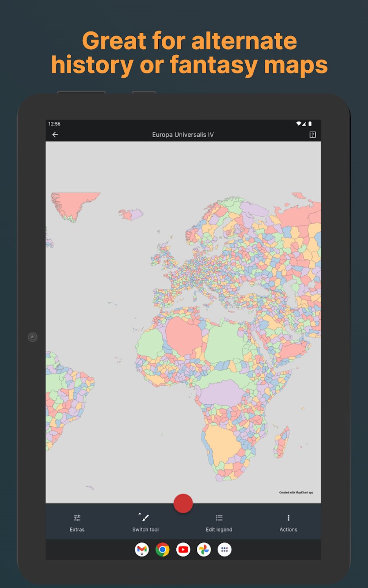Image resolution: width=368 pixels, height=588 pixels.
Task: Select the large purple Central Africa region
Action: [x=222, y=392]
